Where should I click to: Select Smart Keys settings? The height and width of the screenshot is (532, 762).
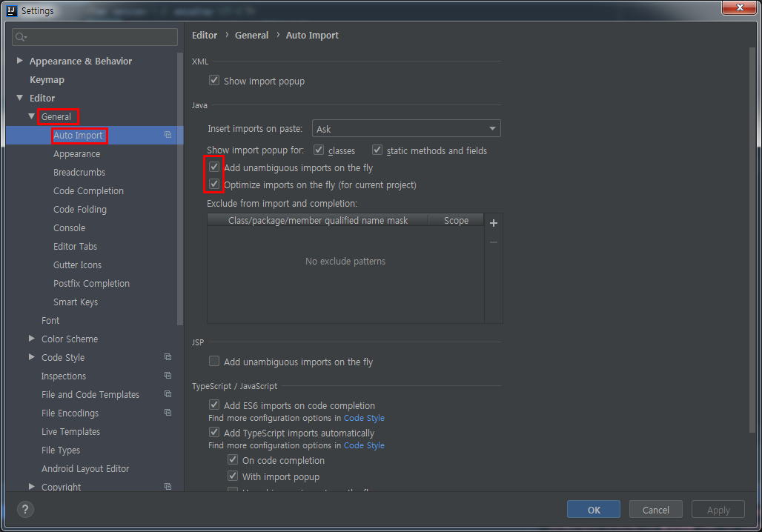click(x=76, y=302)
